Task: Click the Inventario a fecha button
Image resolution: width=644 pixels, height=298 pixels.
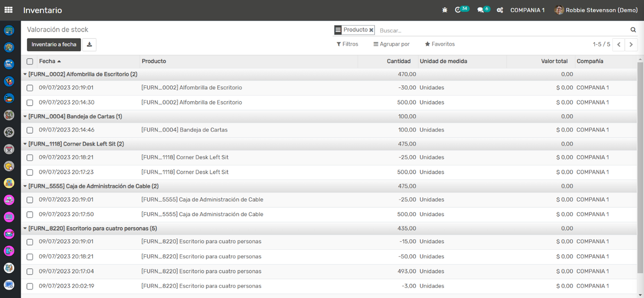Action: [x=54, y=45]
